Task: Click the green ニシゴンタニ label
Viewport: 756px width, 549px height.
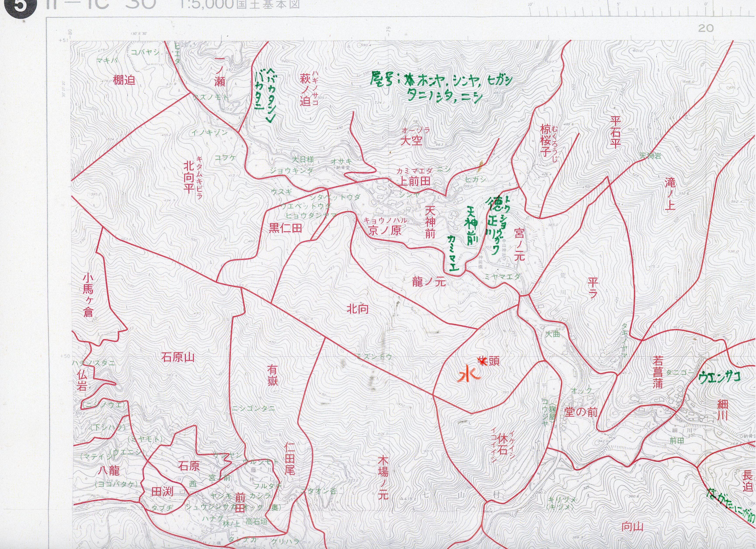Action: (x=253, y=408)
